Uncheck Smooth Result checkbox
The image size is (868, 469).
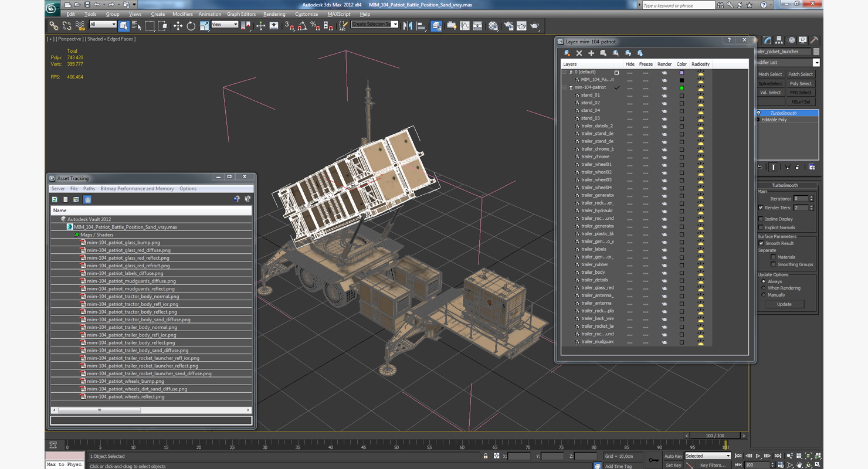tap(761, 243)
